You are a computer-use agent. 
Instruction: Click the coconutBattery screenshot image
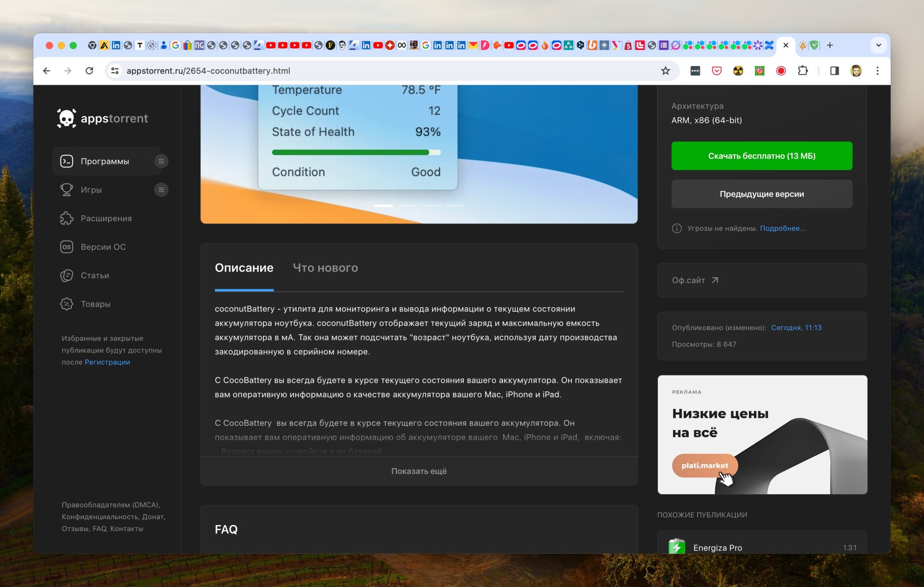click(419, 154)
